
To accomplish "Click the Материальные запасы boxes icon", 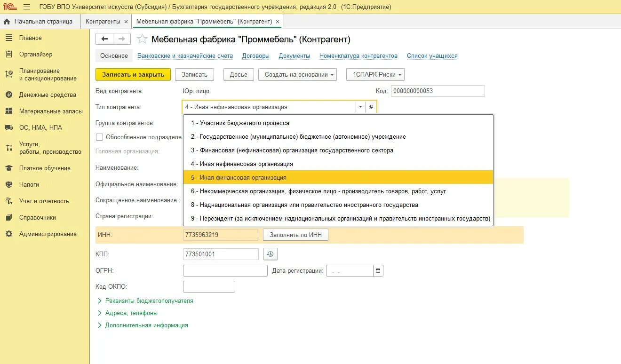I will coord(9,111).
